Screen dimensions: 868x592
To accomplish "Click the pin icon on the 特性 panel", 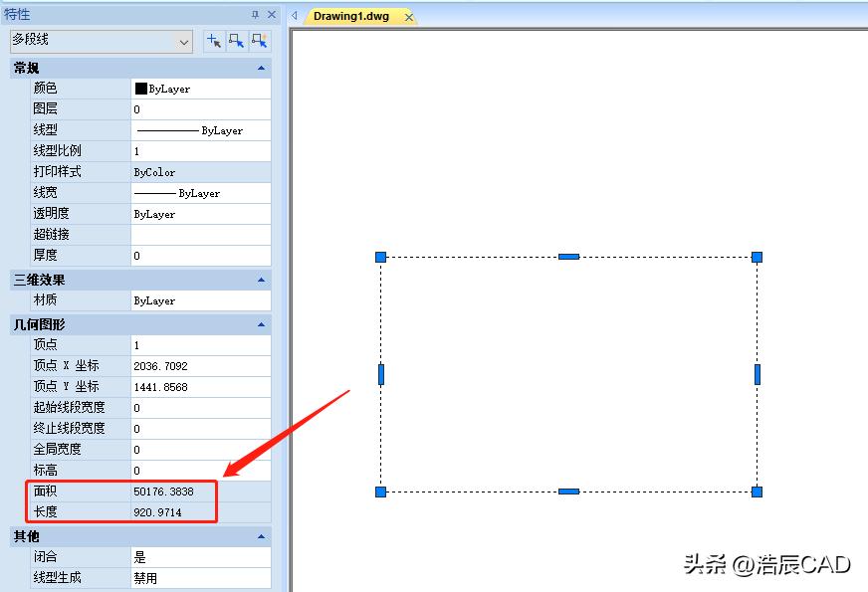I will click(x=255, y=14).
